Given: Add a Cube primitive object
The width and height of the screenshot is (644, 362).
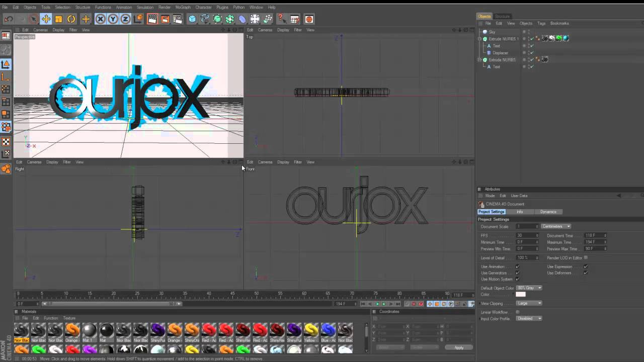Looking at the screenshot, I should pos(192,19).
